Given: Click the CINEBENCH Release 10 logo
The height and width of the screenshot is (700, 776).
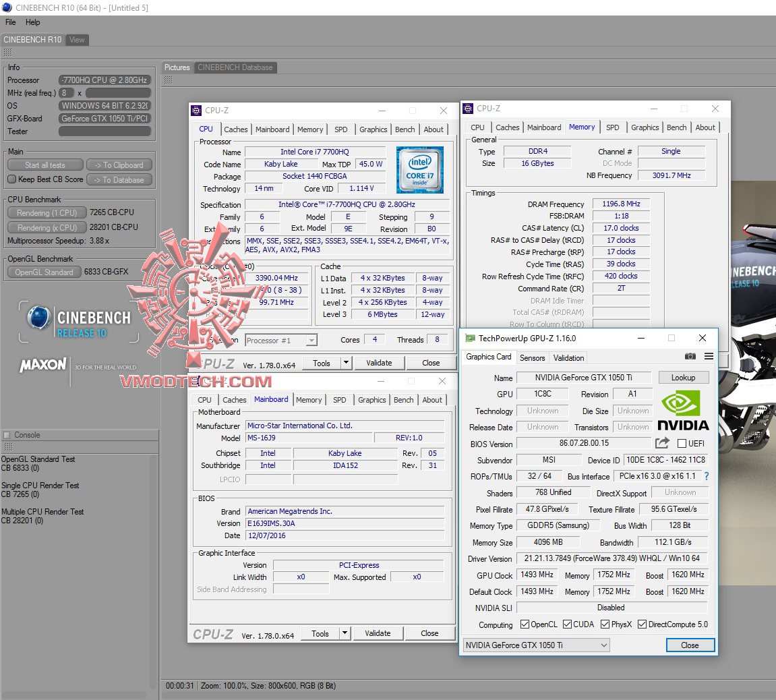Looking at the screenshot, I should click(79, 322).
